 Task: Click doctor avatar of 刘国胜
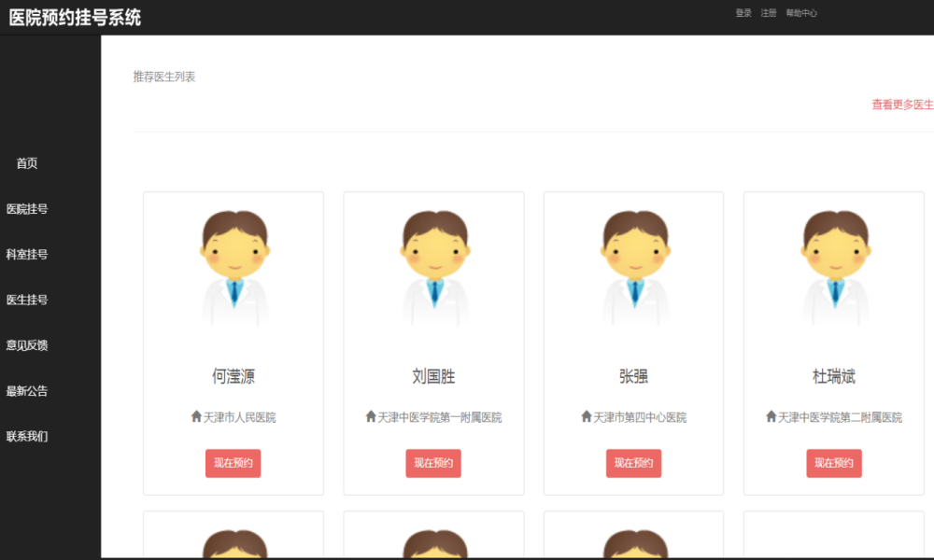pos(434,268)
